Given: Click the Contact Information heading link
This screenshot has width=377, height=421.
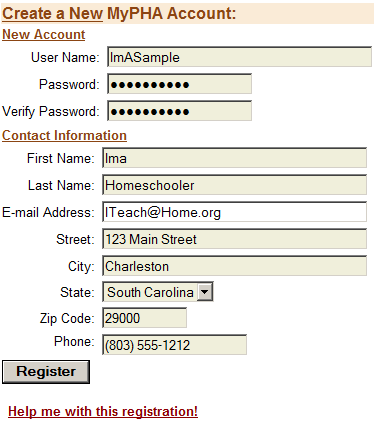Looking at the screenshot, I should [x=64, y=136].
